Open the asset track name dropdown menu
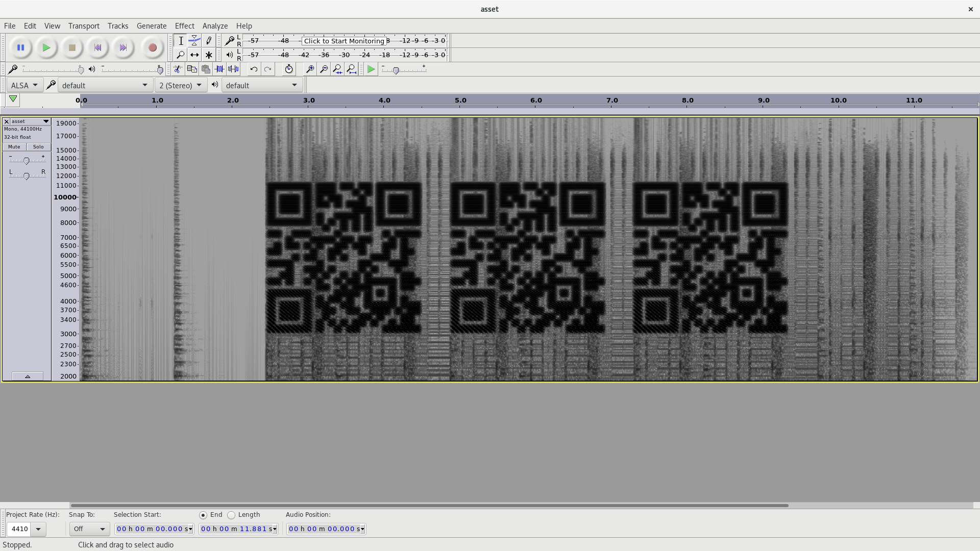This screenshot has width=980, height=551. click(x=30, y=121)
